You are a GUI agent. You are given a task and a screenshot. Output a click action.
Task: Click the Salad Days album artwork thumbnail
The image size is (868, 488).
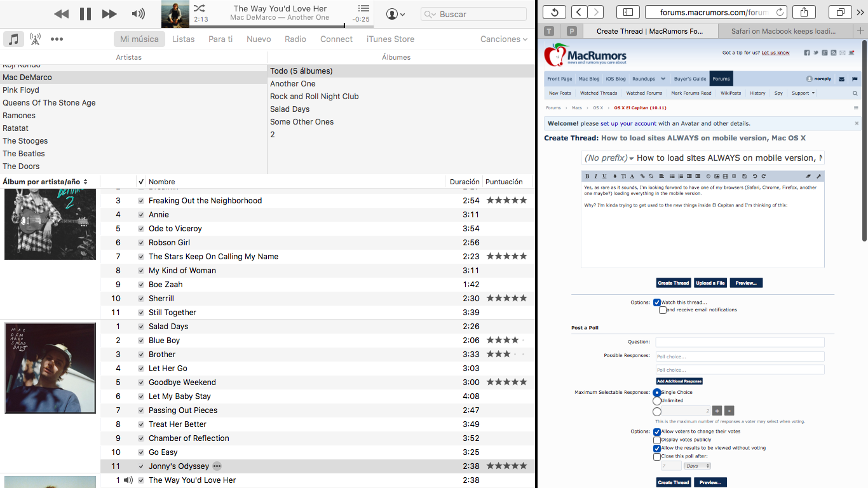coord(50,368)
